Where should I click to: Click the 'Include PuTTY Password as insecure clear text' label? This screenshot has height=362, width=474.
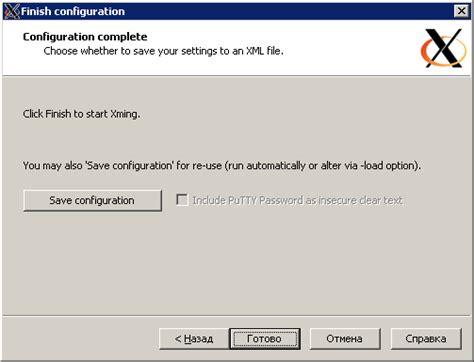(298, 200)
